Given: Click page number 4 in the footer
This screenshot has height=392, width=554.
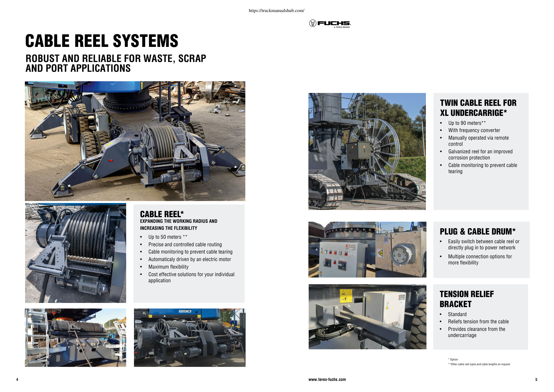Looking at the screenshot, I should tap(17, 379).
